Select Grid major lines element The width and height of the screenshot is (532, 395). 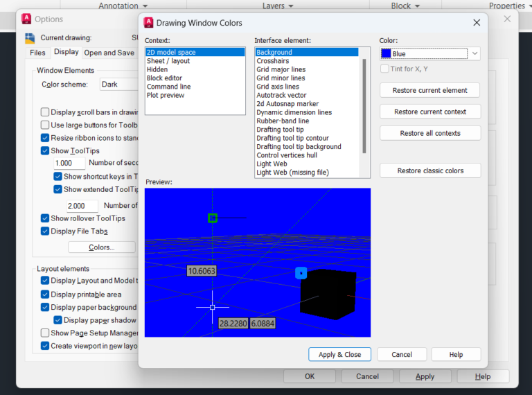pos(307,69)
